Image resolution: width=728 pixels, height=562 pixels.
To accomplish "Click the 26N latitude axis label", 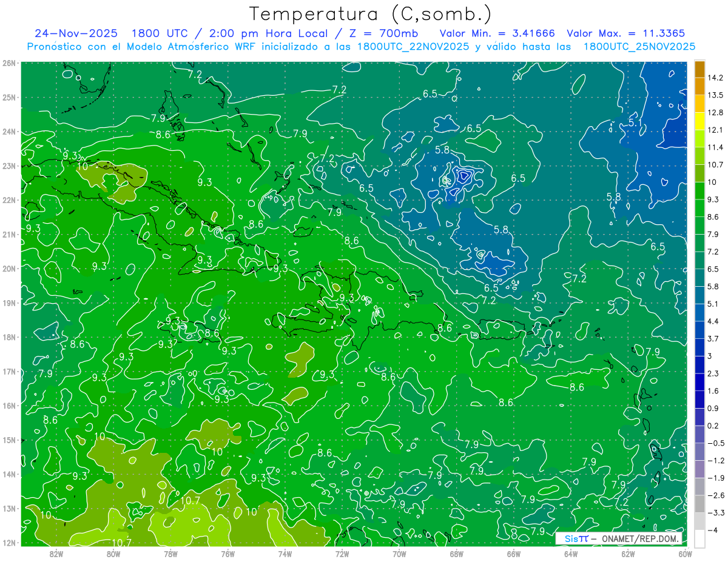I will pyautogui.click(x=10, y=63).
